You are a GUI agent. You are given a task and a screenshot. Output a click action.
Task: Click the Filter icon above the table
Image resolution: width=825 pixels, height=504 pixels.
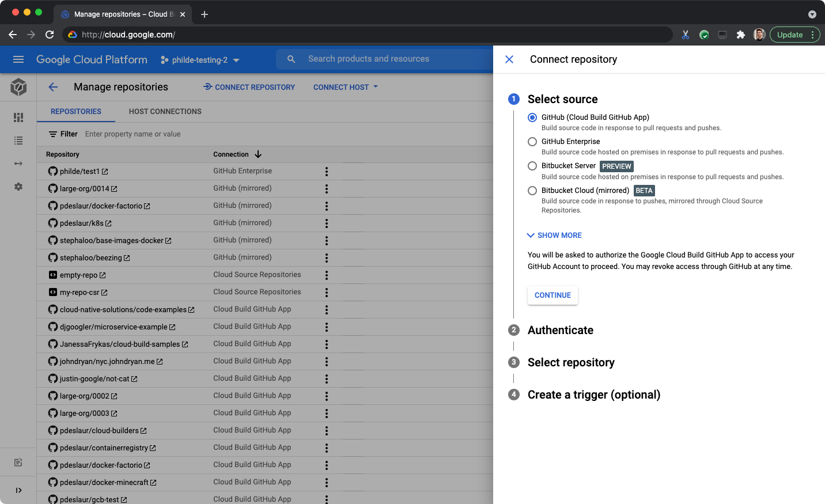[53, 134]
